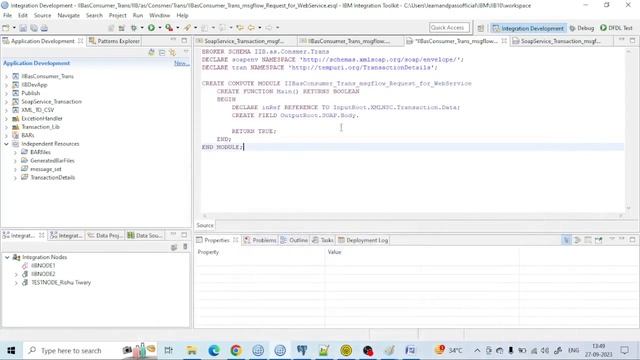
Task: Click the first icon in Integration Nodes toolbar
Action: (x=174, y=247)
